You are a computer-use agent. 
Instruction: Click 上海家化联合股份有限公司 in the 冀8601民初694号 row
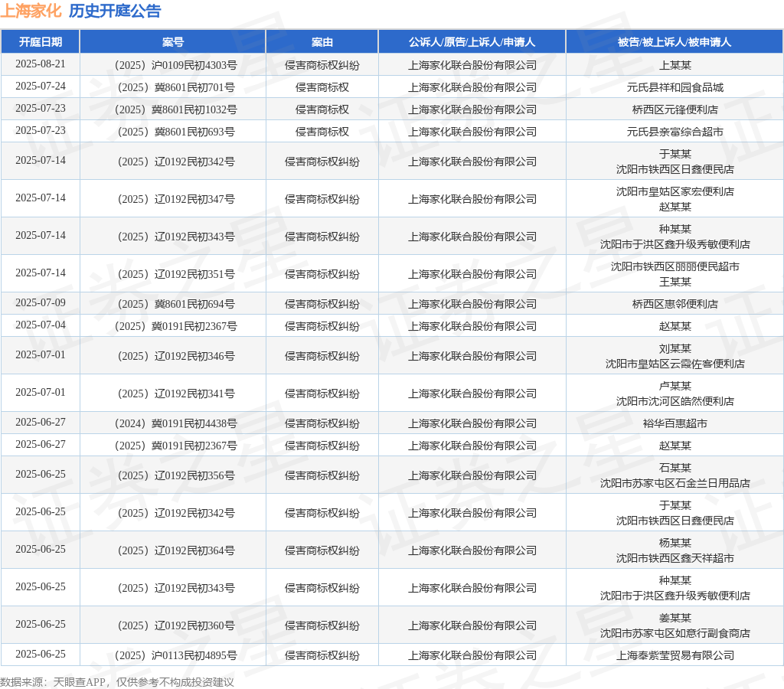472,304
